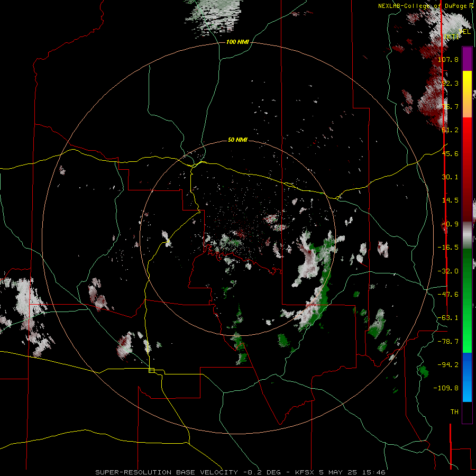Select the -16.5 value on velocity scale
This screenshot has width=476, height=476.
click(x=448, y=248)
